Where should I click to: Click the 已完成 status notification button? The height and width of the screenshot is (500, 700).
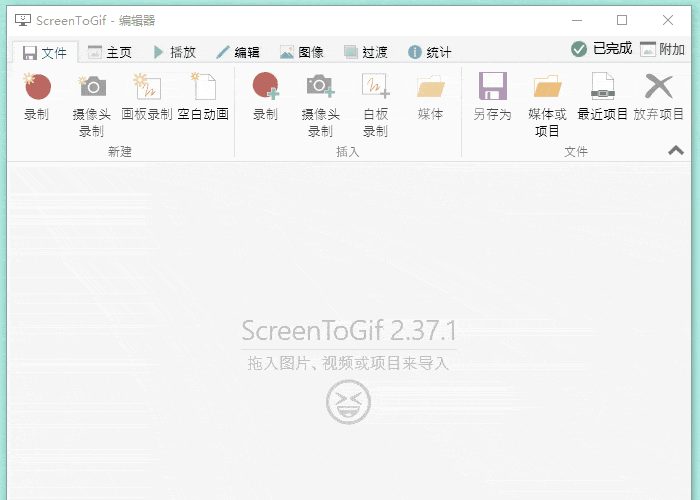[601, 49]
